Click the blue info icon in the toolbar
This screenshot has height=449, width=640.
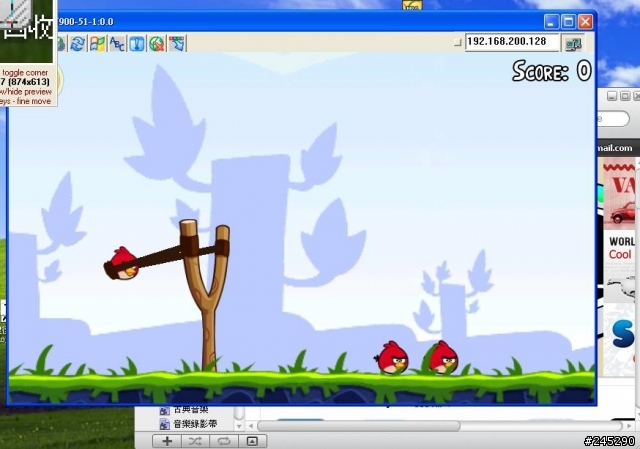137,43
